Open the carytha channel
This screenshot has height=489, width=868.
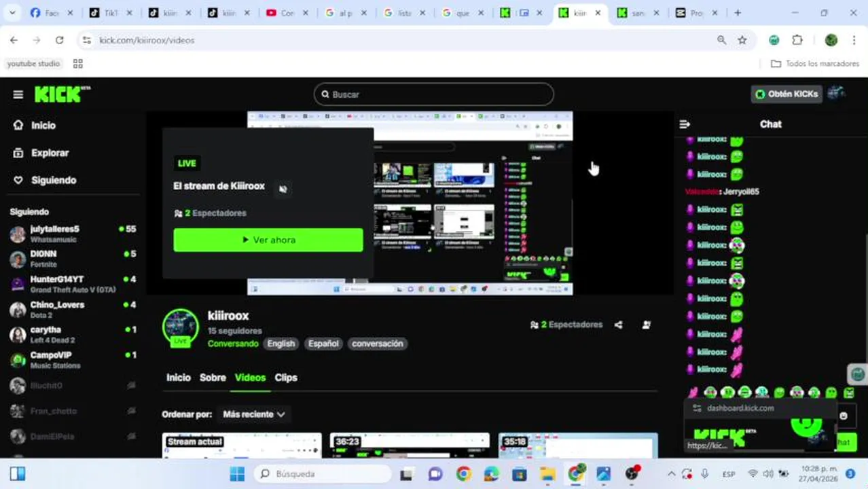[x=73, y=335]
